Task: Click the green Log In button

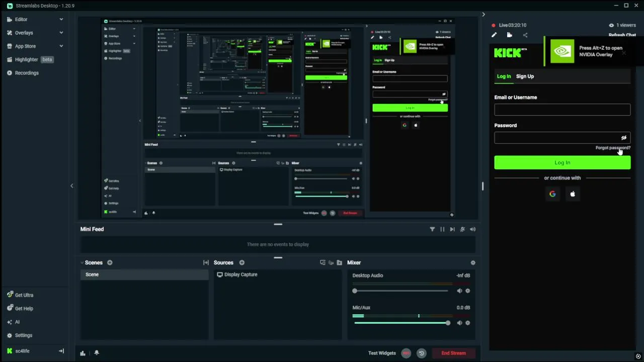Action: click(562, 162)
